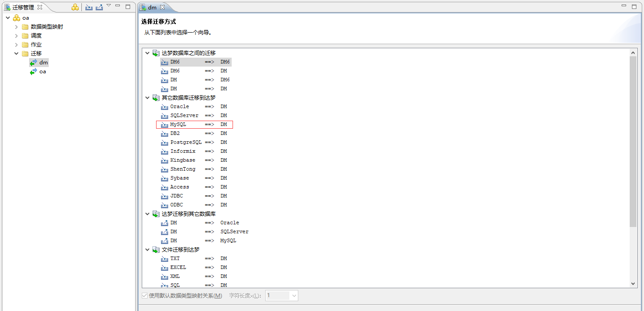
Task: Choose the MySQL ==> DM migration row
Action: (195, 124)
